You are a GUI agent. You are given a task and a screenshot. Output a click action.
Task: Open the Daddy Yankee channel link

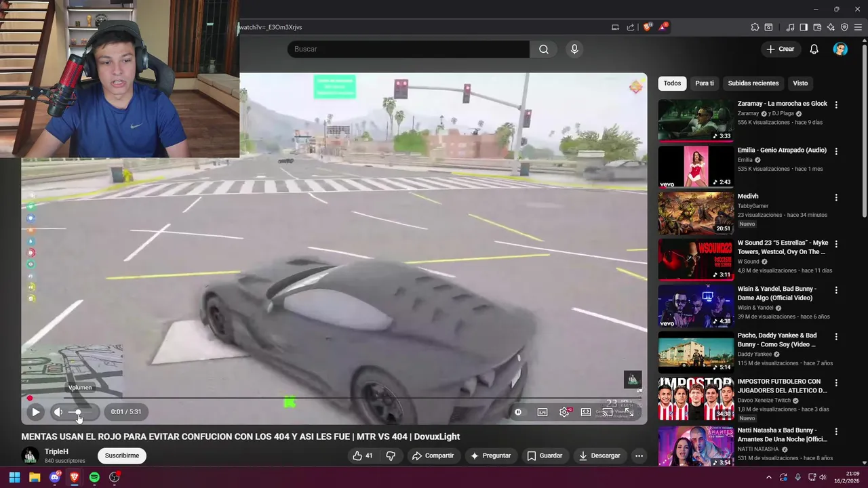[x=756, y=354]
